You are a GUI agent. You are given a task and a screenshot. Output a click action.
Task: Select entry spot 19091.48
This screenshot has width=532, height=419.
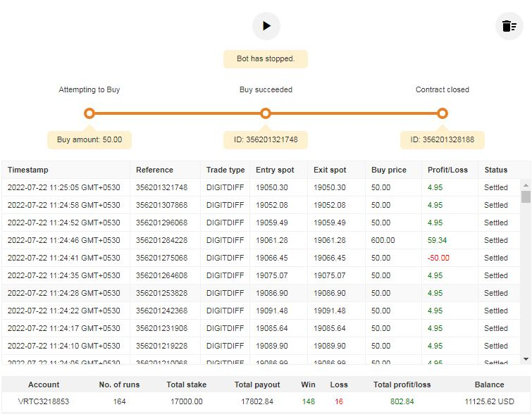tap(272, 311)
